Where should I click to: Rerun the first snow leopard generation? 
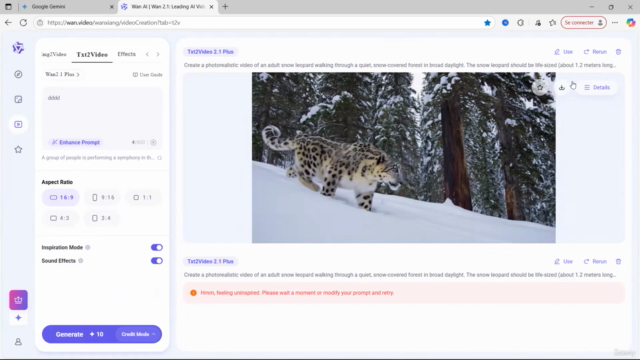point(595,52)
